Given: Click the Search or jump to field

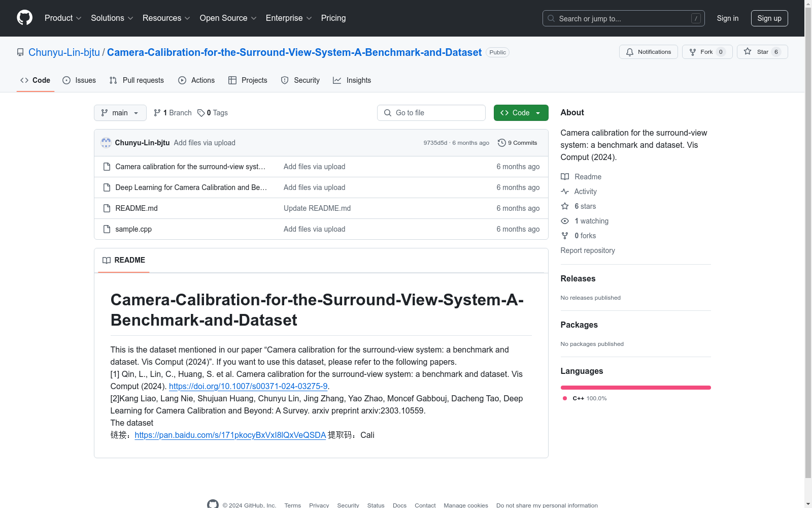Looking at the screenshot, I should click(x=624, y=18).
